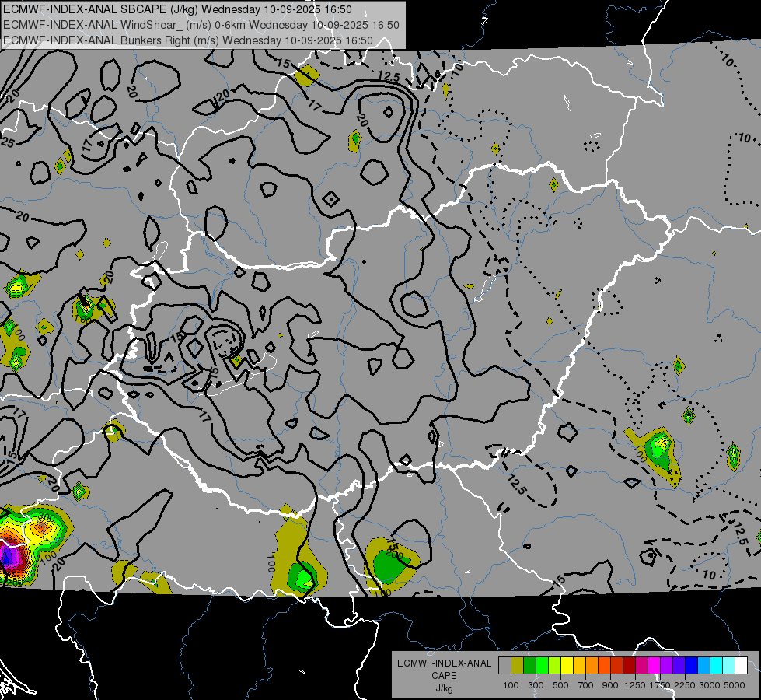This screenshot has height=700, width=761.
Task: Click the 700 legend value
Action: coord(586,685)
